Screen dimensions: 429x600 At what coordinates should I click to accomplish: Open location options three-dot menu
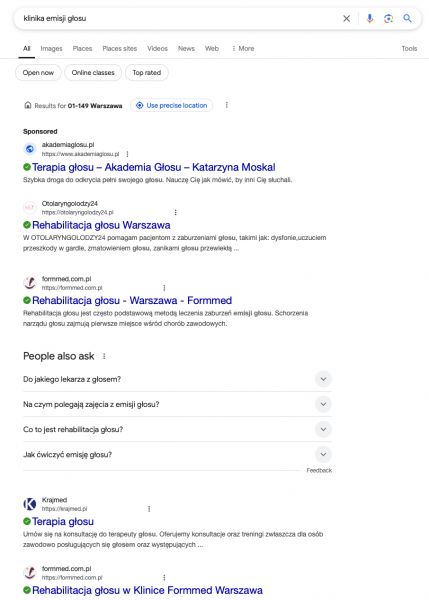click(x=227, y=105)
